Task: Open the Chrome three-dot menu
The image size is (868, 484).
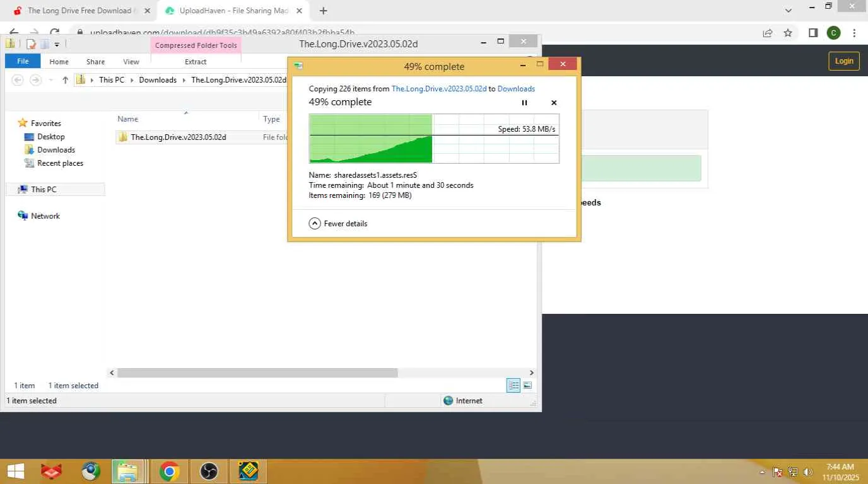Action: [x=854, y=33]
